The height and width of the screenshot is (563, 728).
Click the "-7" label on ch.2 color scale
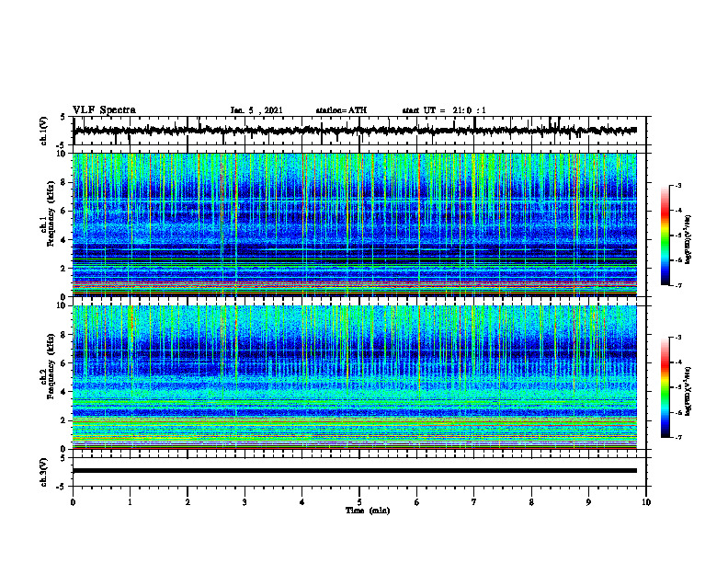[x=677, y=437]
